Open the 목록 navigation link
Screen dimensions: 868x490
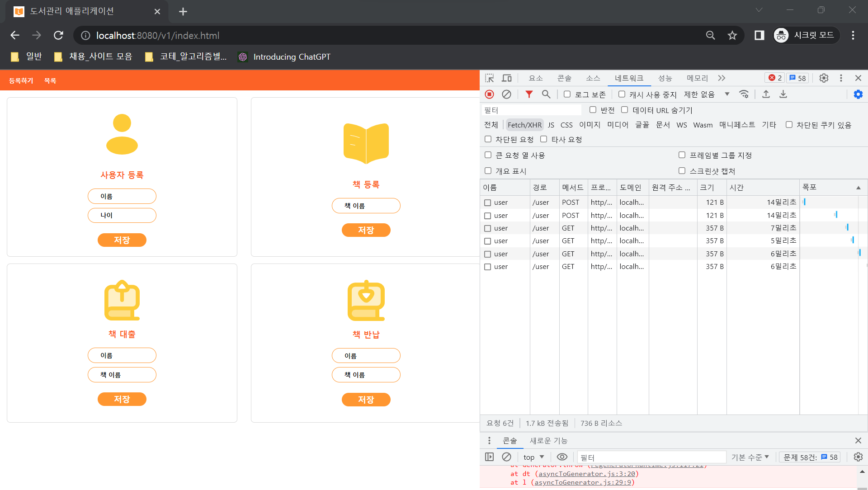tap(50, 80)
